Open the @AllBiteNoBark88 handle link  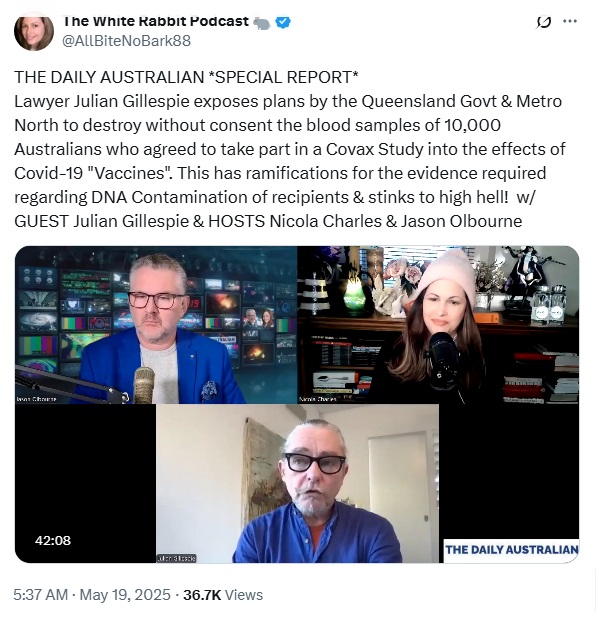click(x=127, y=41)
